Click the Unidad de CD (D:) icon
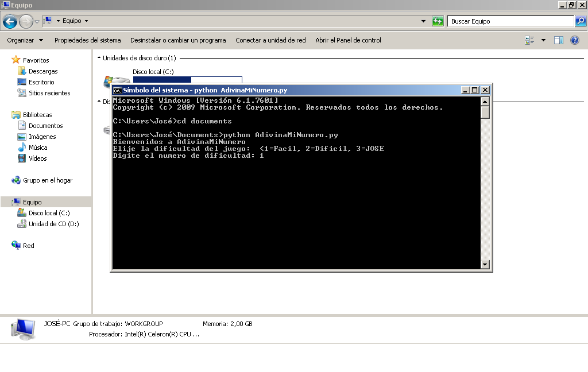Viewport: 588px width, 372px height. click(x=22, y=223)
